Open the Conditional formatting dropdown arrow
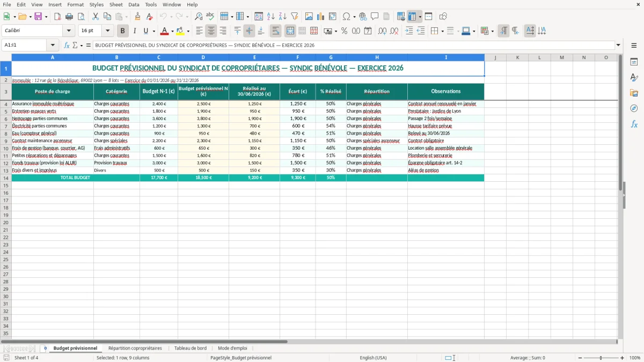 (x=492, y=31)
